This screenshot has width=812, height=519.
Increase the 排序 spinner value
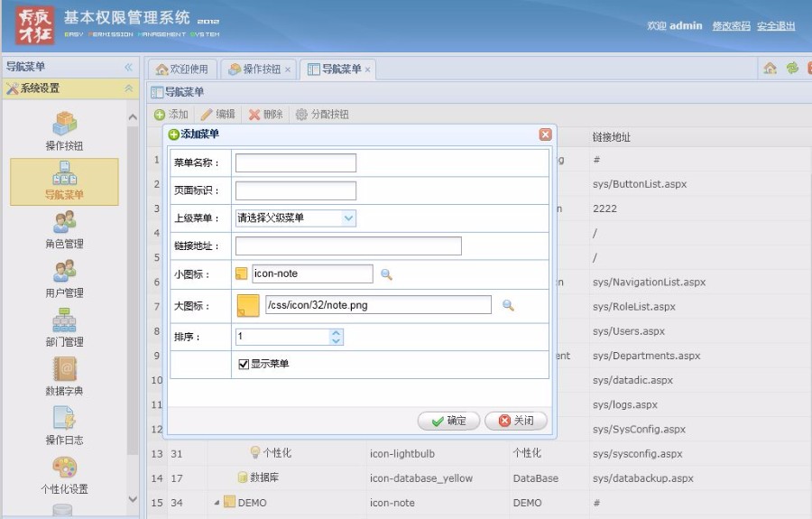[x=337, y=333]
